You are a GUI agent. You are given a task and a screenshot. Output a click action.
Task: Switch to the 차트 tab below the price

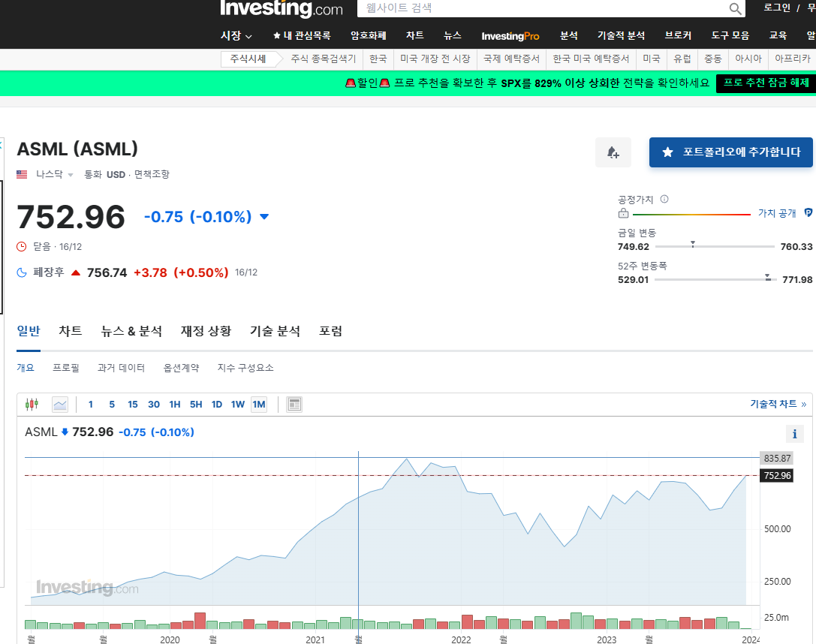coord(71,331)
